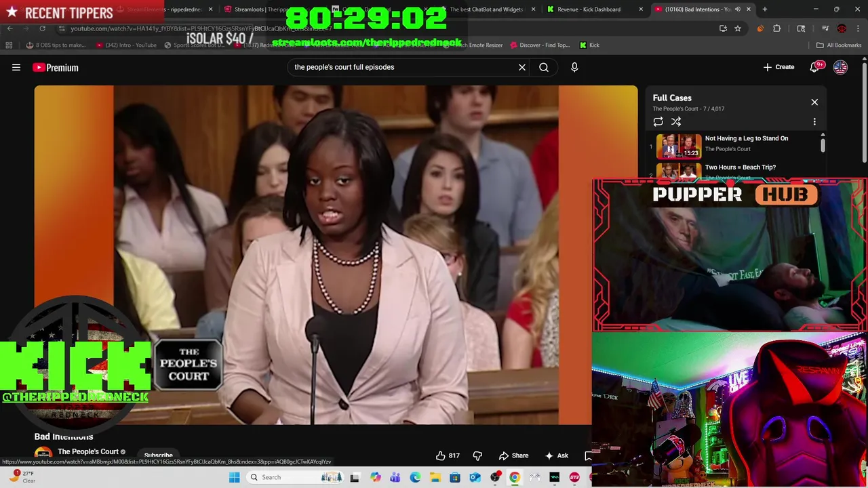
Task: Open Full Cases playlist more options
Action: click(x=814, y=121)
